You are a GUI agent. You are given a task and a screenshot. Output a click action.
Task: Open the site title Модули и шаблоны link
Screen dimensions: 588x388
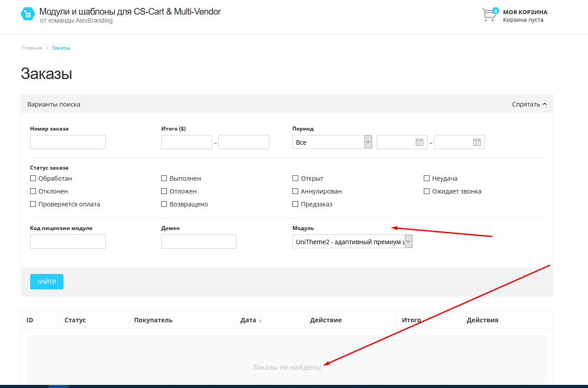(x=130, y=12)
